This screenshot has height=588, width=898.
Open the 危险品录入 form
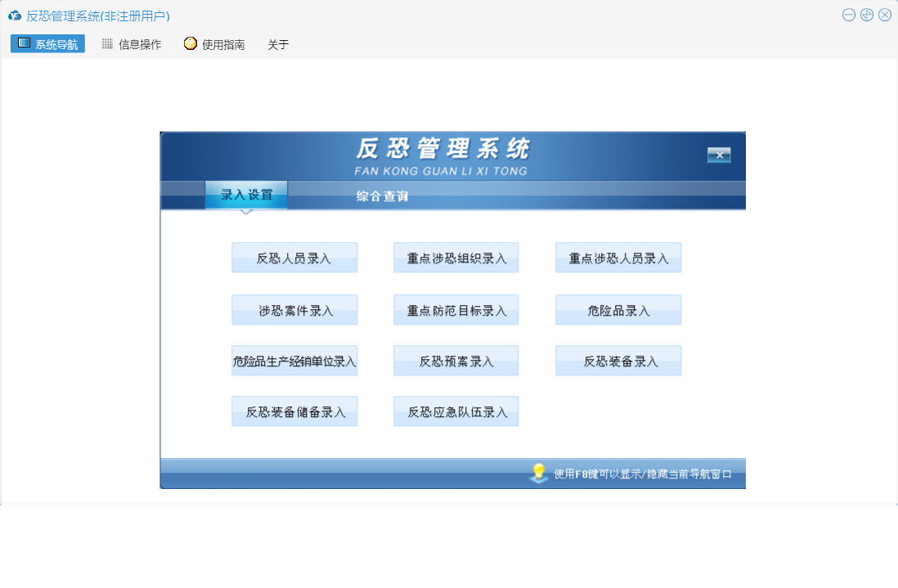tap(618, 311)
